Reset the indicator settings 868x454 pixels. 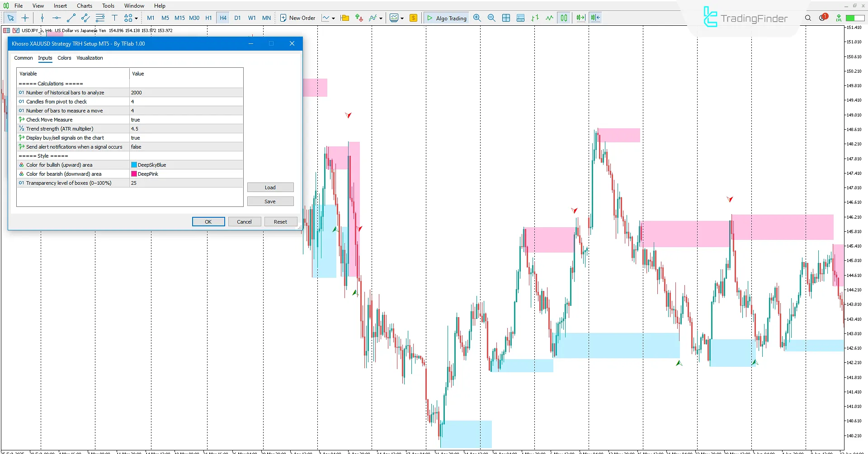click(x=280, y=221)
